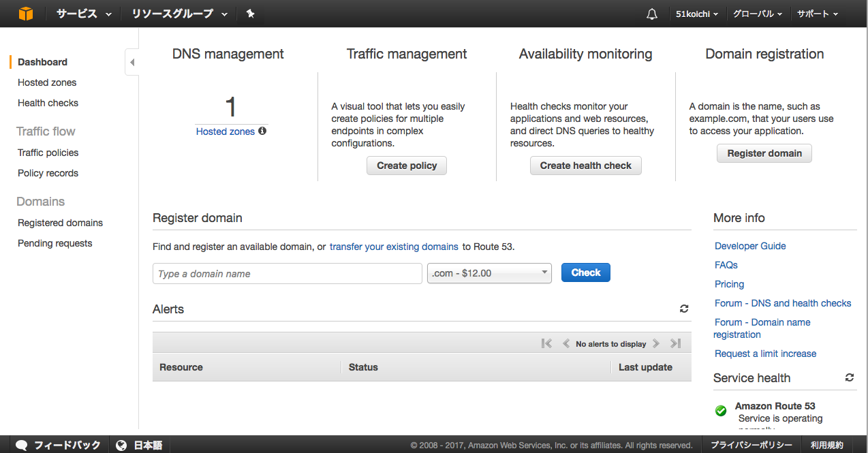
Task: Click the green Route 53 status checkmark
Action: click(x=720, y=411)
